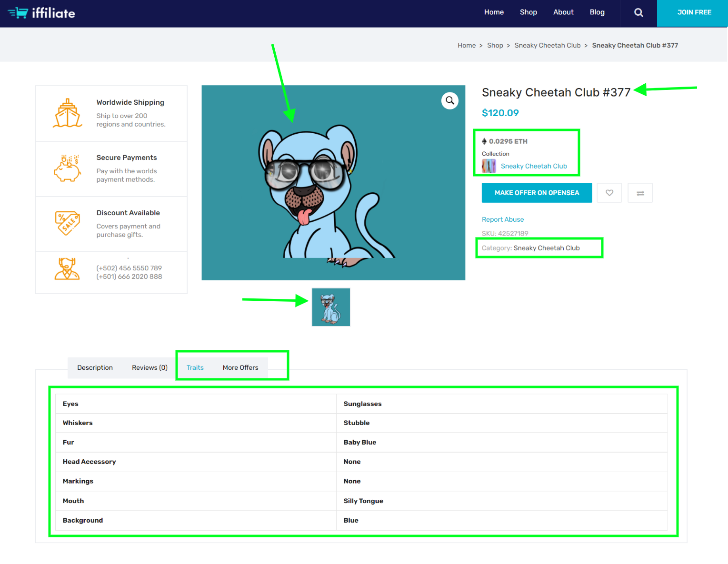The width and height of the screenshot is (728, 564).
Task: Click the Ethereum symbol beside 0.0295 ETH
Action: pos(484,141)
